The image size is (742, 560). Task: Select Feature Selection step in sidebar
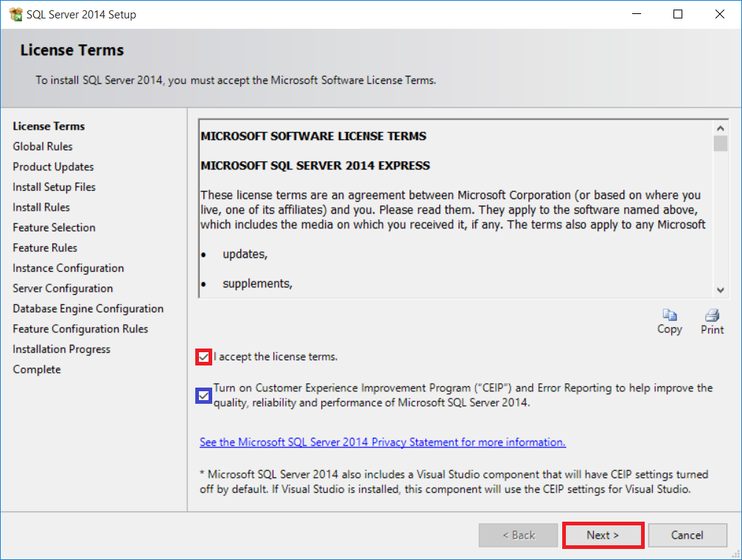tap(54, 228)
